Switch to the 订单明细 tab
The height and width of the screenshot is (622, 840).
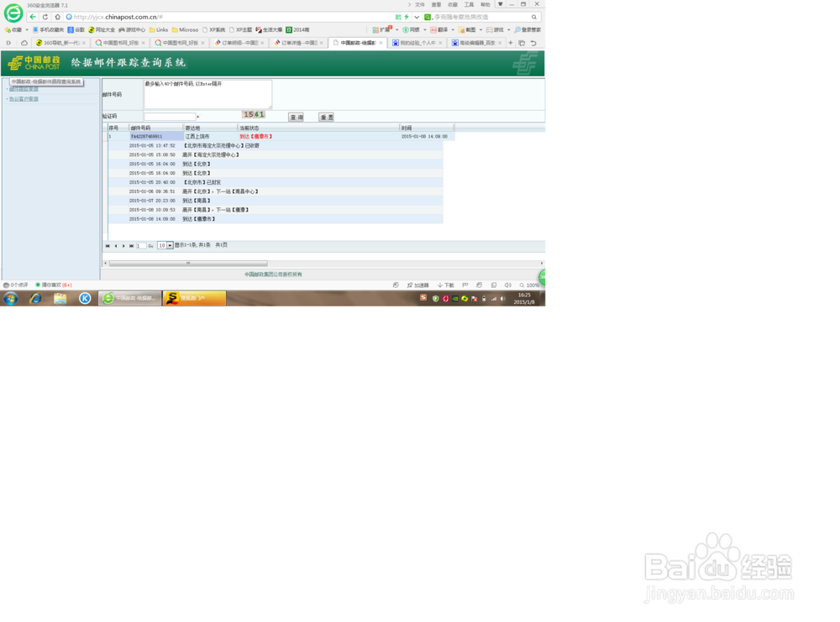[239, 43]
